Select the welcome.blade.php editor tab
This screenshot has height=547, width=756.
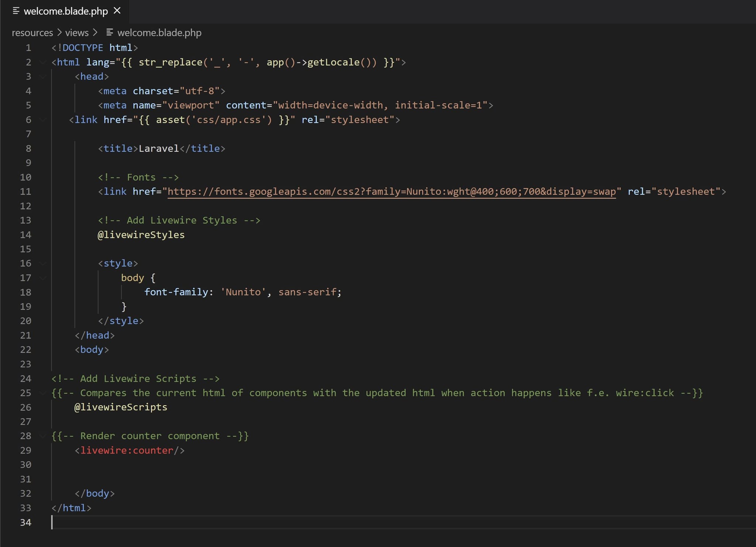coord(66,11)
